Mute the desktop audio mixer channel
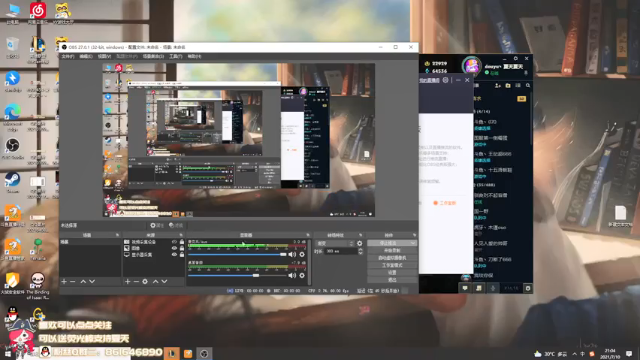640x360 pixels. tap(292, 276)
